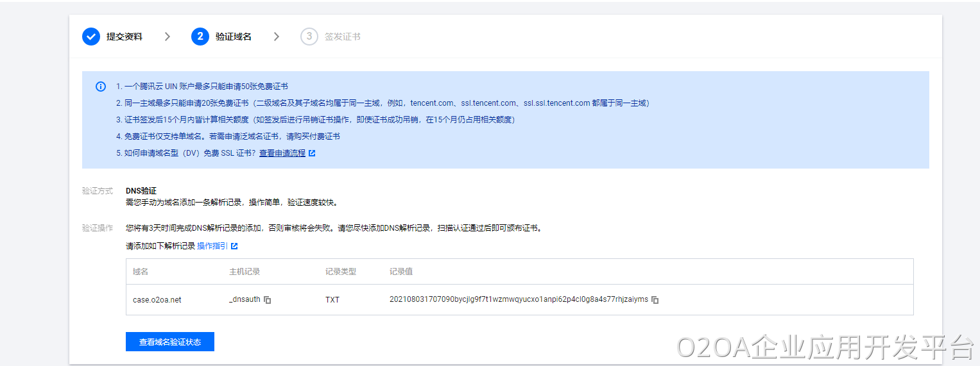Click the grey step 3 circle icon

(309, 37)
